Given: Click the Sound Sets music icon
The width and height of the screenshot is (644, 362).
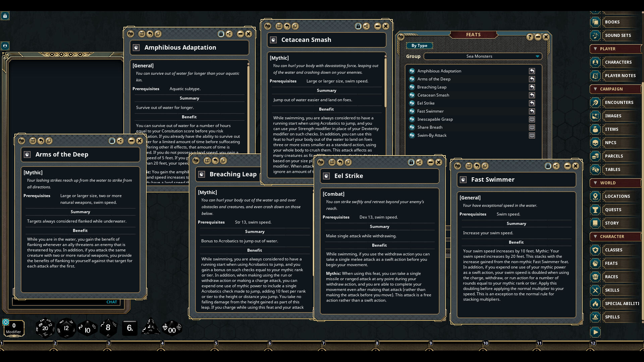Looking at the screenshot, I should (595, 35).
